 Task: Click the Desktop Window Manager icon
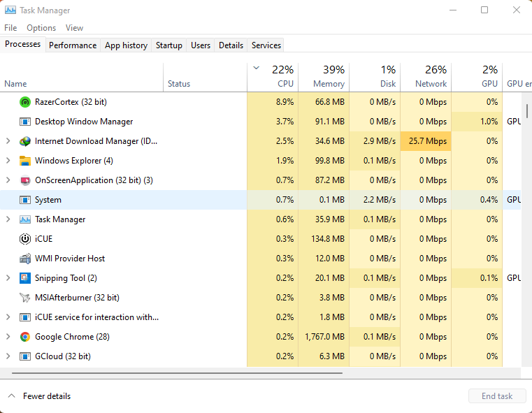[25, 122]
